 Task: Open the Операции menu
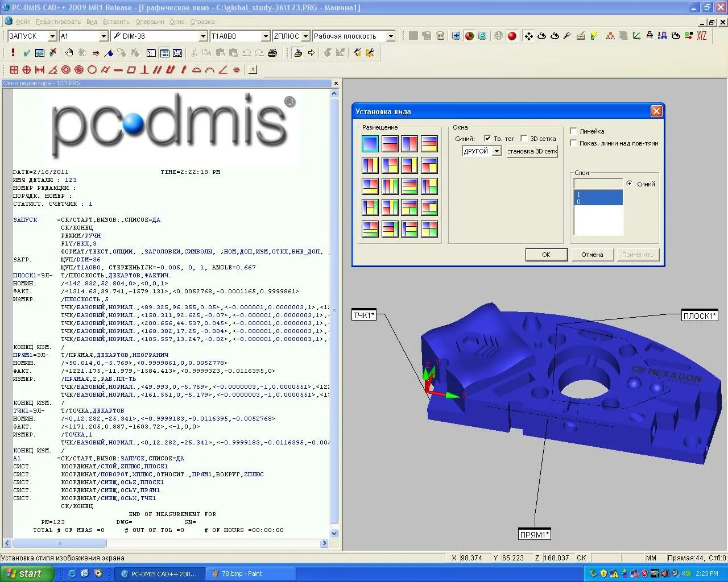click(x=150, y=22)
